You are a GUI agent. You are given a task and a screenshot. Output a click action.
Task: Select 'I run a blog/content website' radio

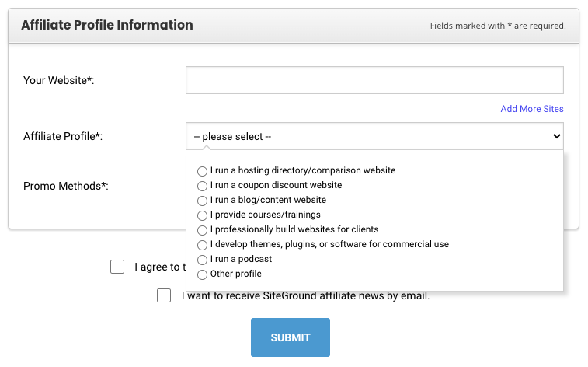(x=203, y=201)
